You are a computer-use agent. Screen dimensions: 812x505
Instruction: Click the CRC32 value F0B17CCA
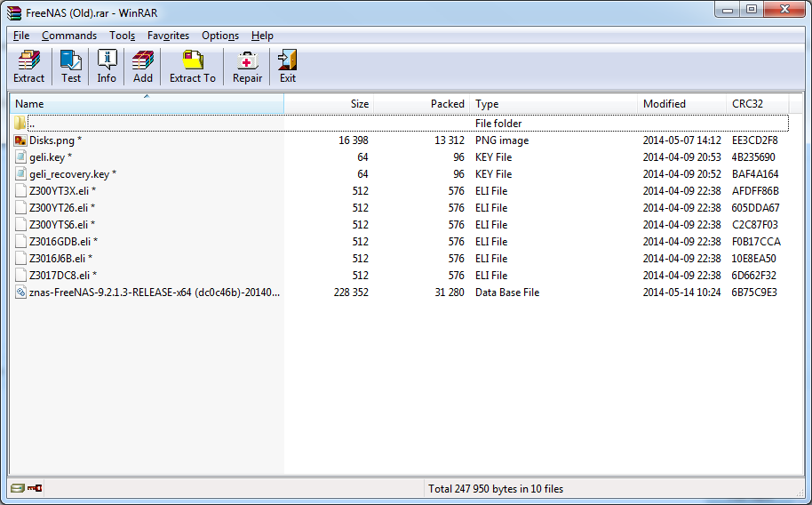pyautogui.click(x=755, y=242)
